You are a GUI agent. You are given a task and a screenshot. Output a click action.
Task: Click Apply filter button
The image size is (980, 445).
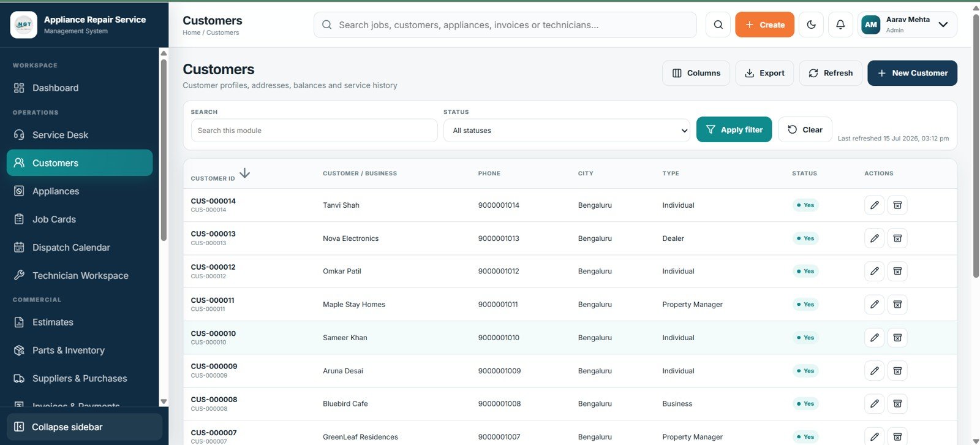pyautogui.click(x=734, y=129)
